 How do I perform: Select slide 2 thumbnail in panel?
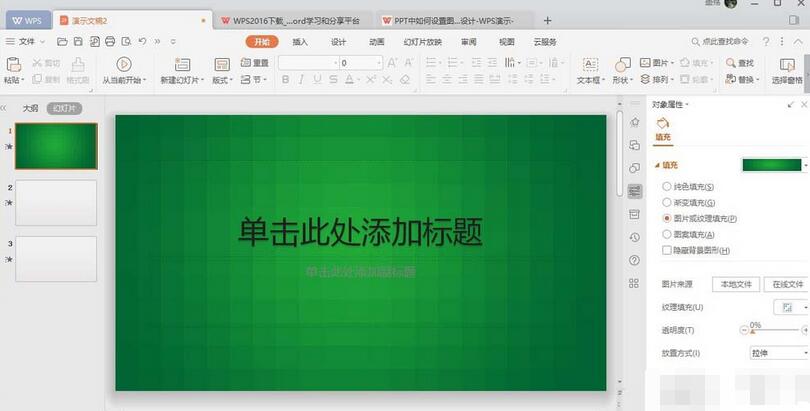(x=56, y=202)
